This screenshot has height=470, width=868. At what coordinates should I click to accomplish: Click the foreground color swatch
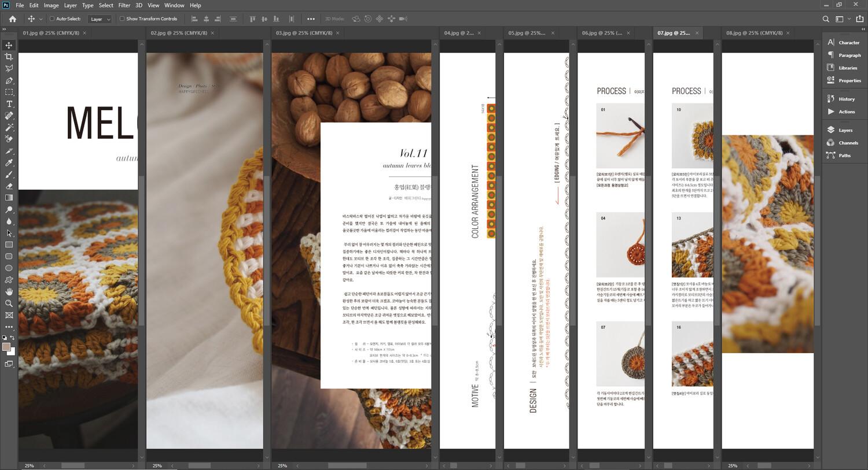[x=6, y=347]
